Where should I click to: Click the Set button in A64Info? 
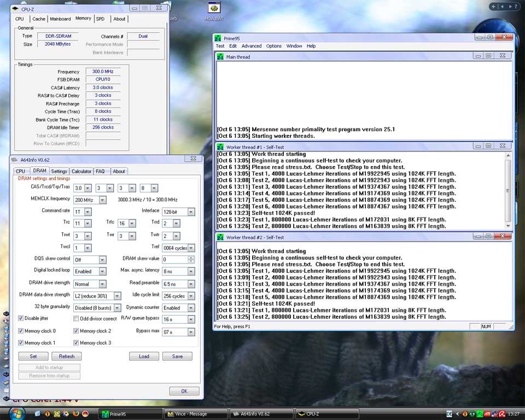tap(33, 357)
